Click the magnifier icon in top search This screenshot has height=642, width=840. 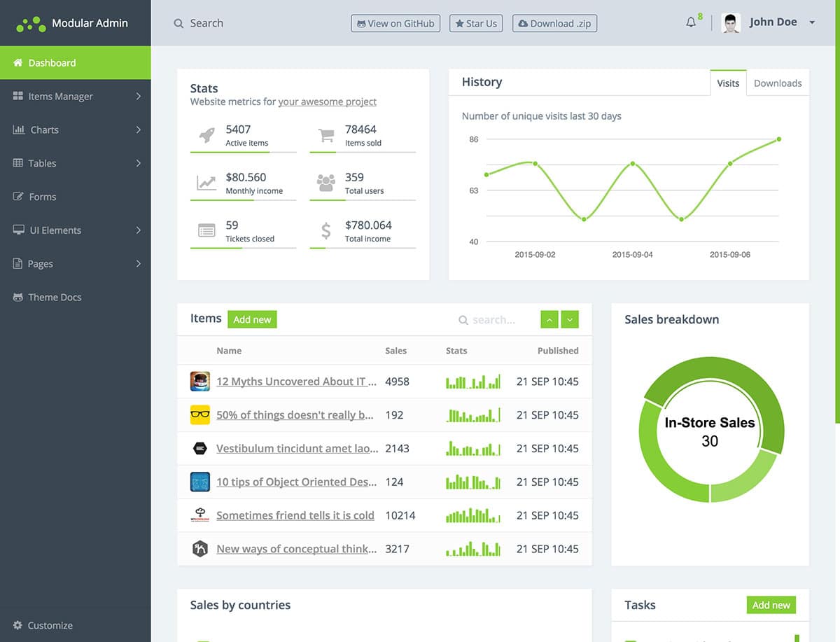[x=178, y=23]
